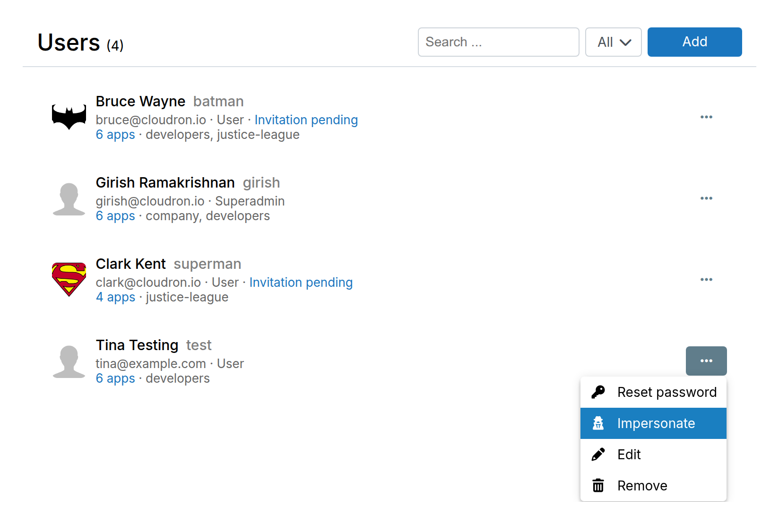This screenshot has width=779, height=532.
Task: Click the Add user button
Action: (695, 42)
